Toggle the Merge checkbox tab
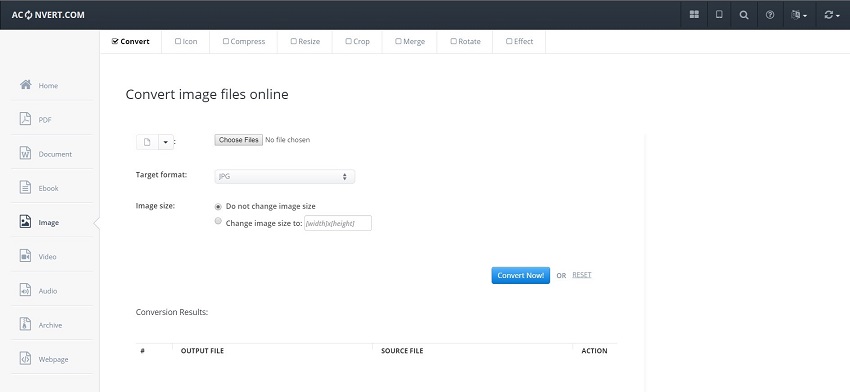The height and width of the screenshot is (392, 850). click(x=410, y=41)
